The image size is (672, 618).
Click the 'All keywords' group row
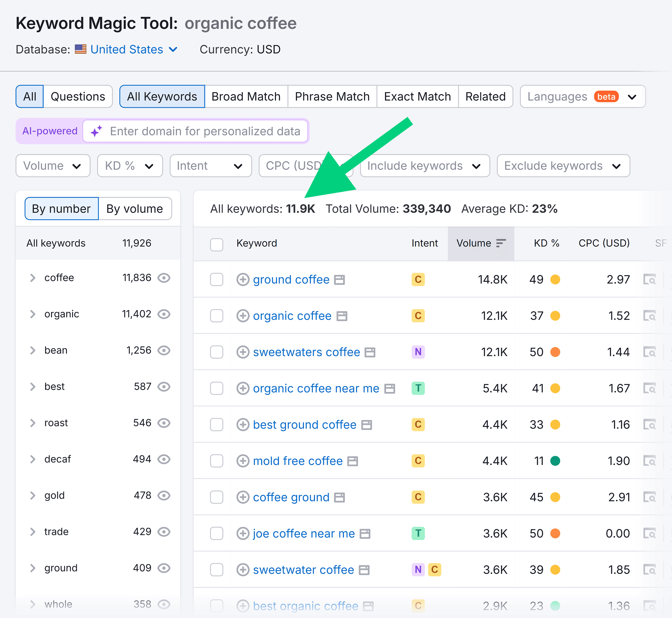98,243
